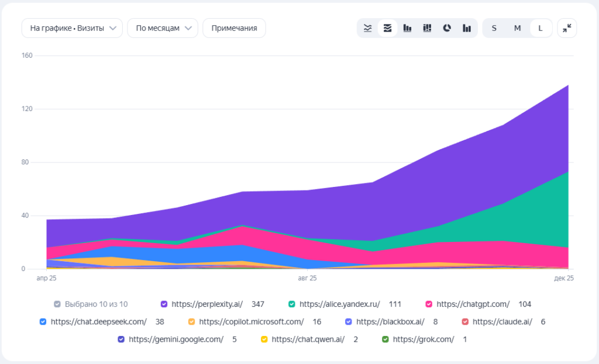The image size is (599, 364).
Task: Open the 'На графике • Визиты' dropdown
Action: [72, 28]
